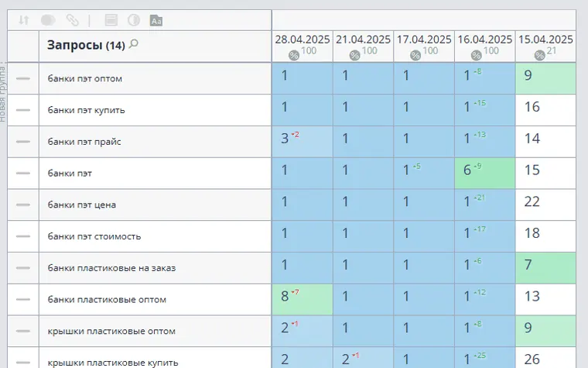
Task: Open the query банки пэт прайс
Action: pos(84,142)
